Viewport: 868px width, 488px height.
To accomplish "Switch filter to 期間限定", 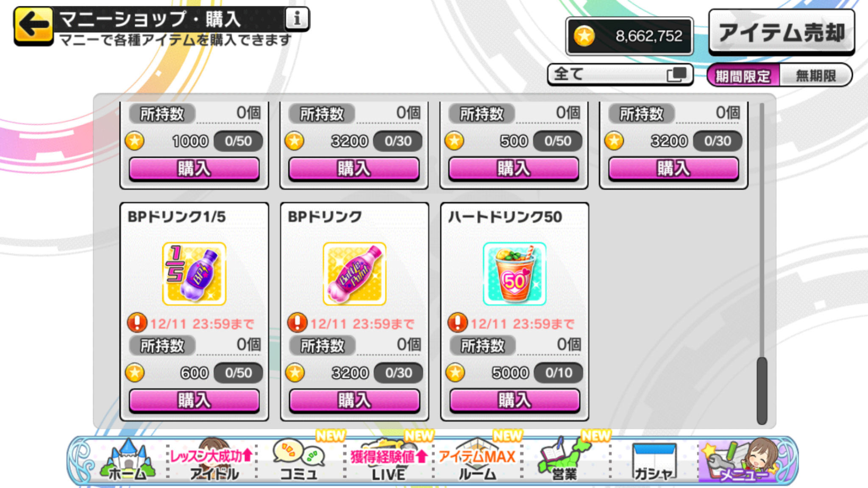I will (x=743, y=75).
